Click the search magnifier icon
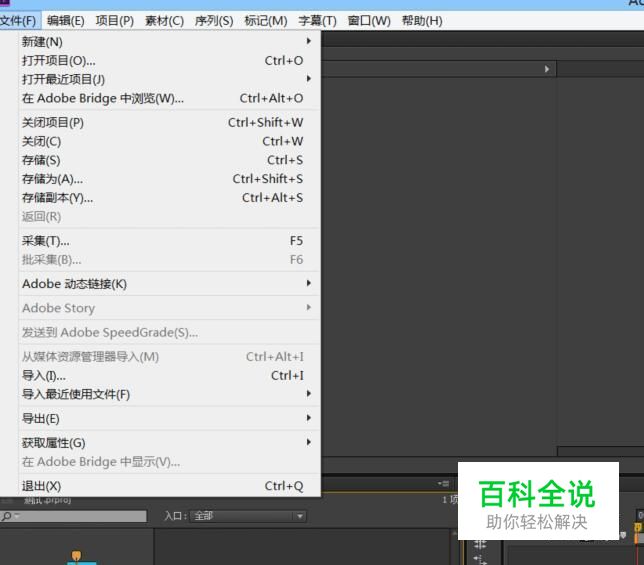This screenshot has height=565, width=644. [x=7, y=516]
